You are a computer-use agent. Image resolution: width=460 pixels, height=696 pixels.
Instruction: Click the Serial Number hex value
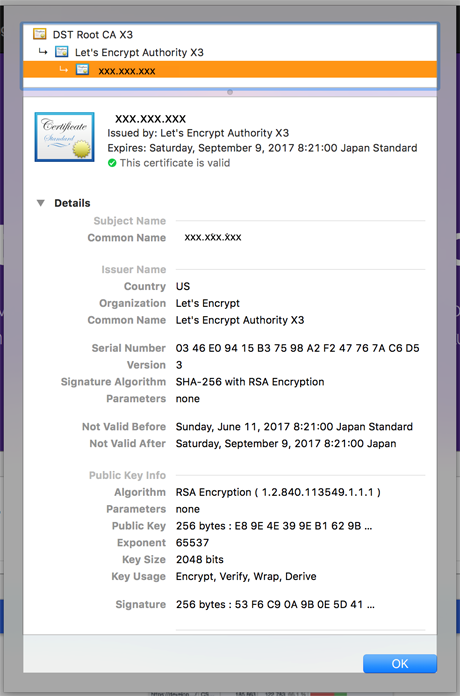tap(297, 348)
